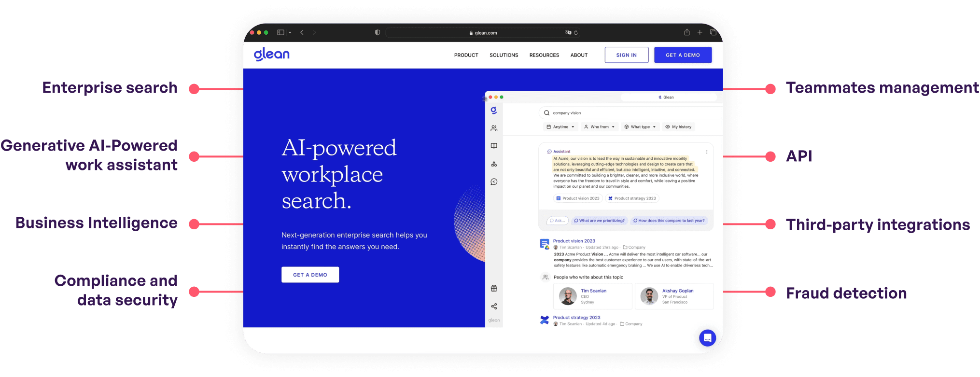Toggle the My history filter
The width and height of the screenshot is (980, 377).
[678, 127]
